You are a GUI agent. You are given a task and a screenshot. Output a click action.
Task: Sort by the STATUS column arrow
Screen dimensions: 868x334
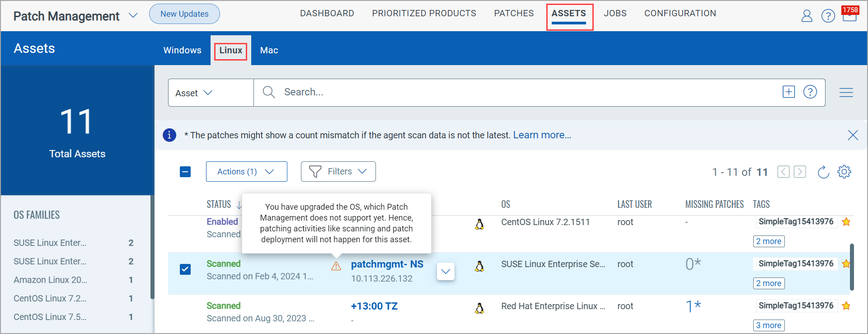tap(239, 205)
